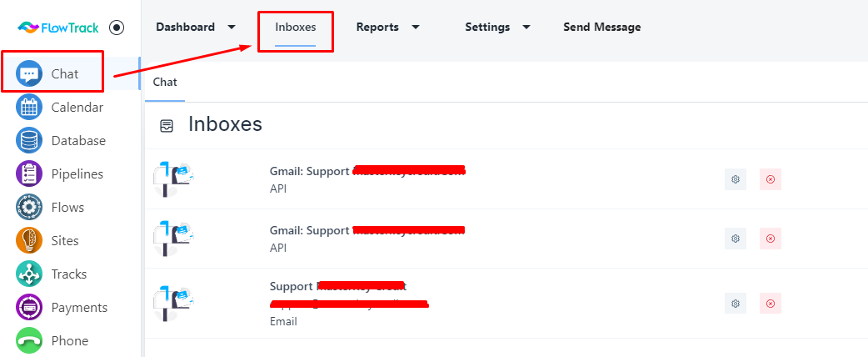Screen dimensions: 868x357
Task: Open the Tracks sidebar icon
Action: click(x=29, y=274)
